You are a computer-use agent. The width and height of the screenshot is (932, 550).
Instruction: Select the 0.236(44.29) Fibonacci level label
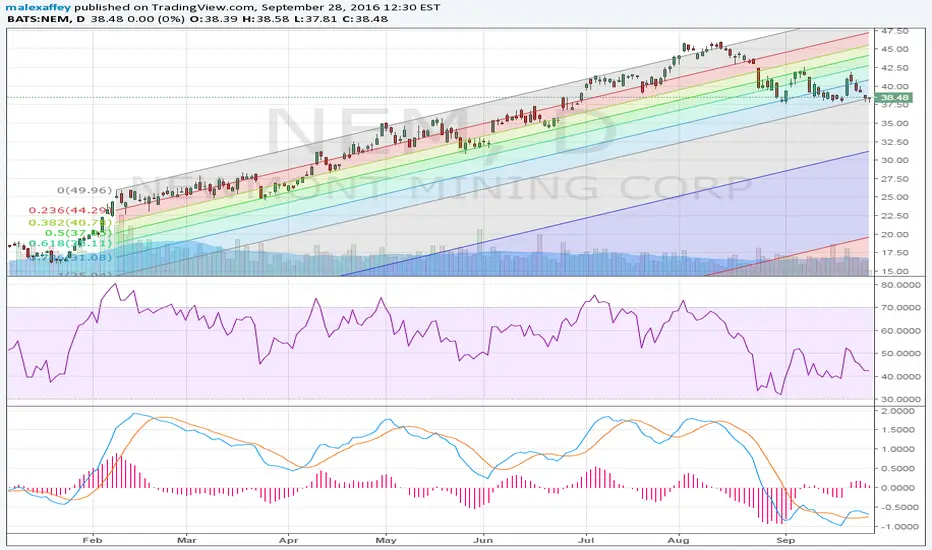coord(70,210)
